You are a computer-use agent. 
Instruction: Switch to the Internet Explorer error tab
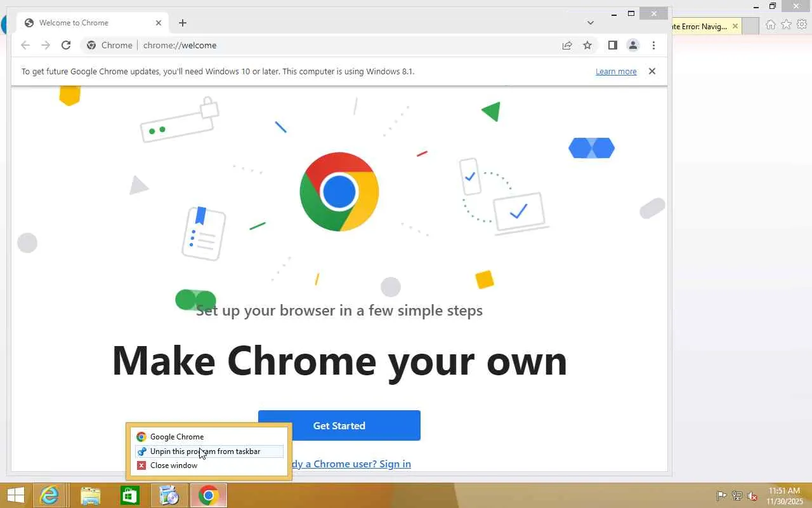pyautogui.click(x=700, y=27)
